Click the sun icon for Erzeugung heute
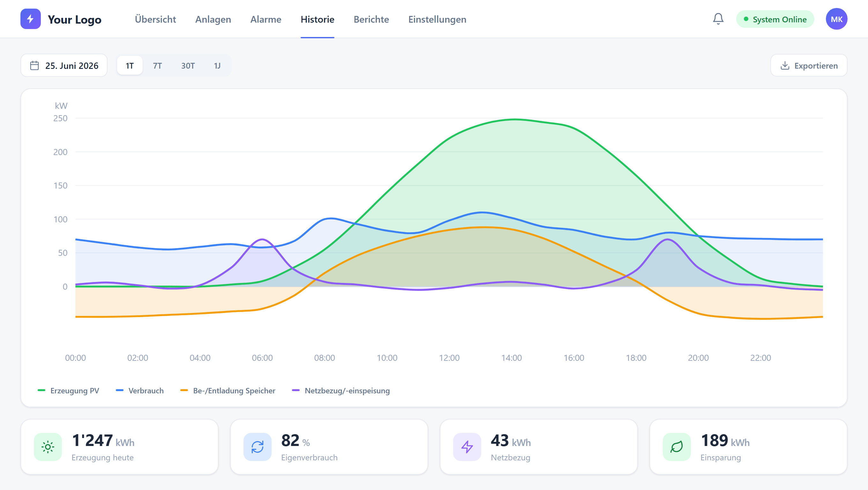 click(48, 447)
